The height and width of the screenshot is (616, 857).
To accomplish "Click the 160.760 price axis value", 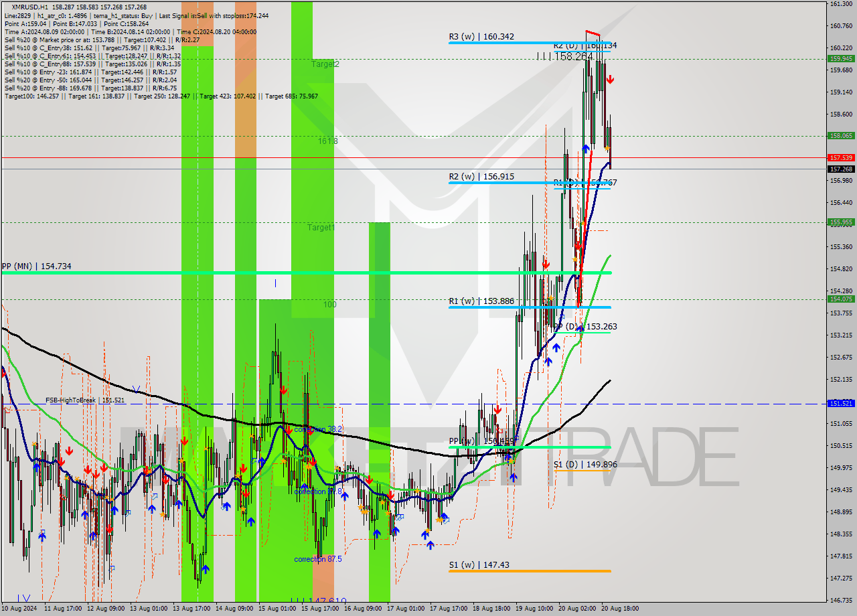I will (841, 26).
